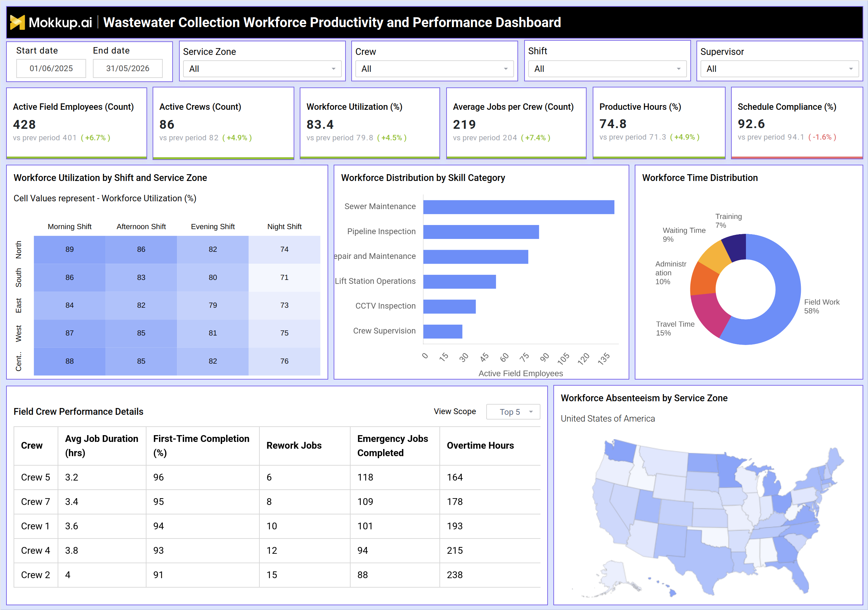Click South Night Shift cell 71
Screen dimensions: 868x610
tap(284, 278)
